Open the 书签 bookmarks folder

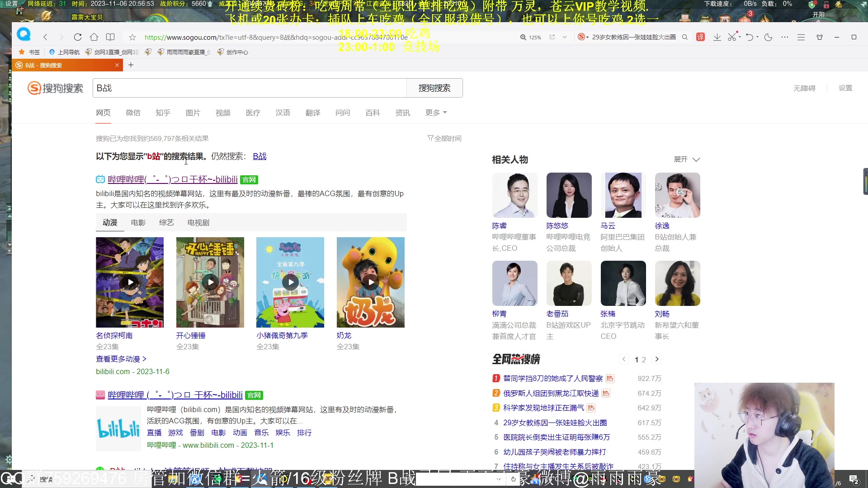[29, 52]
